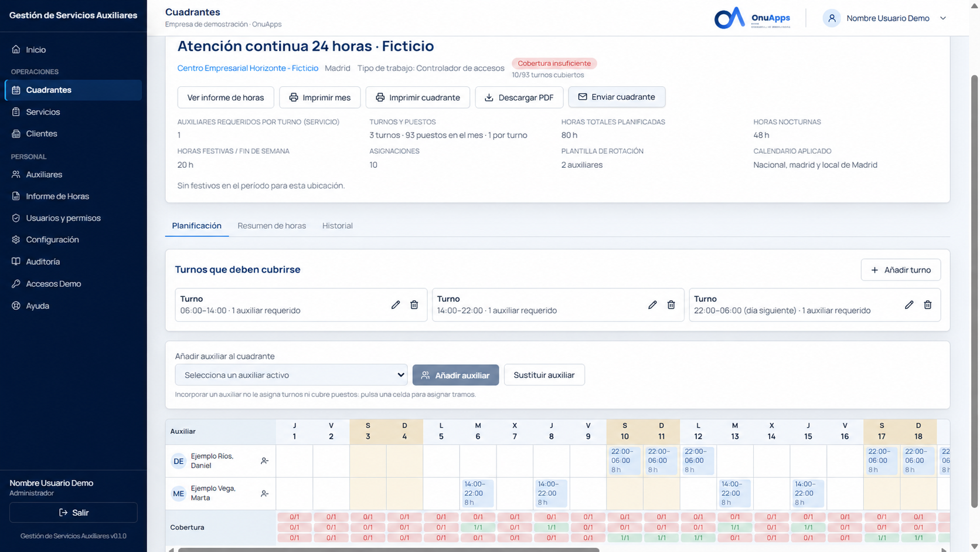Click Imprimir mes button
The height and width of the screenshot is (552, 980).
click(319, 97)
